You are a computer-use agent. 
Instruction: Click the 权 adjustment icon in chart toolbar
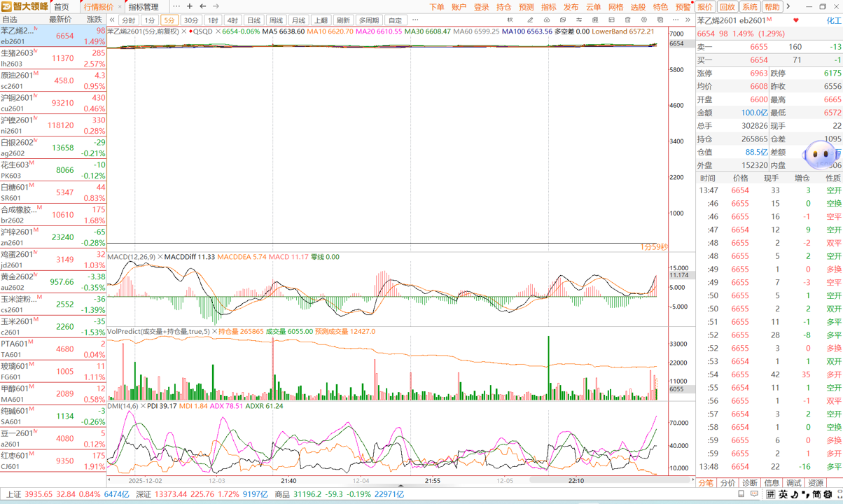coord(510,20)
